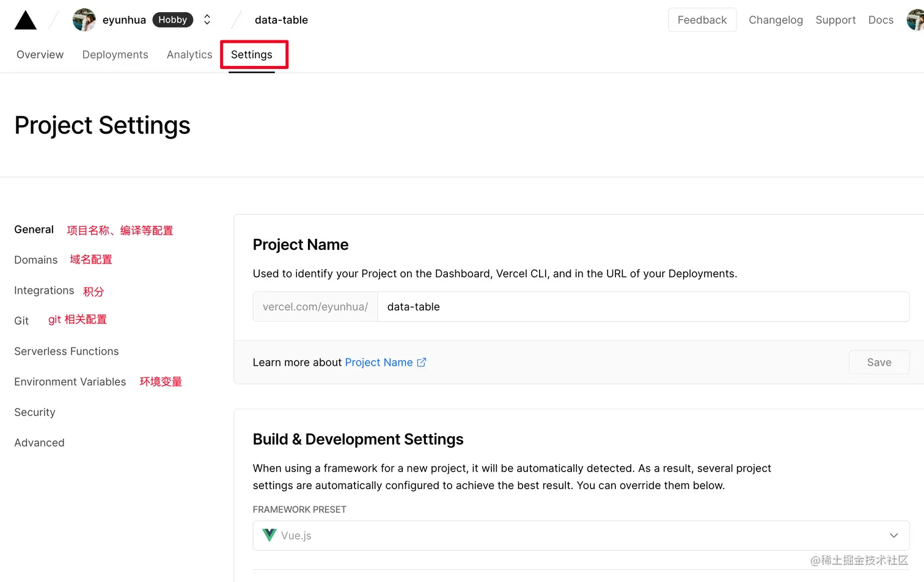Expand the Framework Preset dropdown
The image size is (924, 582).
coord(581,536)
